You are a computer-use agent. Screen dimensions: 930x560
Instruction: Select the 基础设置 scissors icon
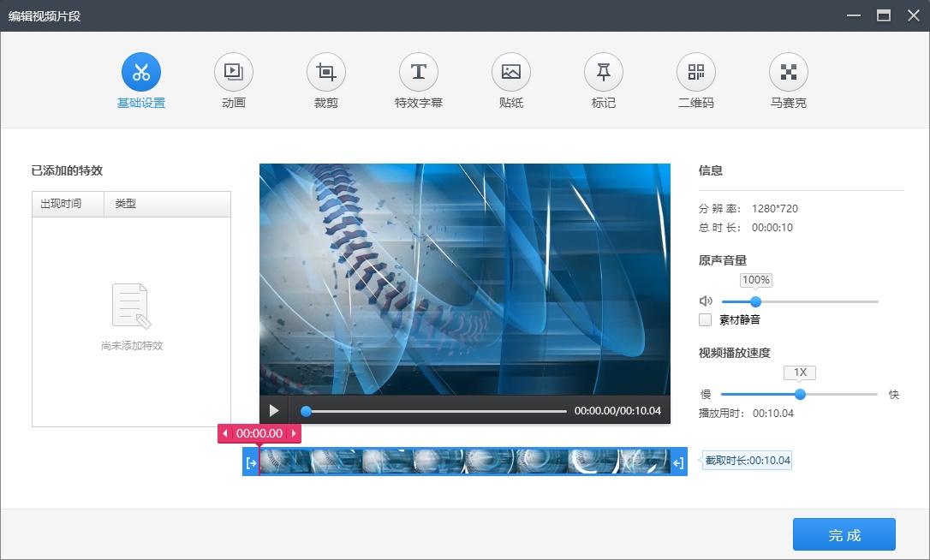(141, 73)
